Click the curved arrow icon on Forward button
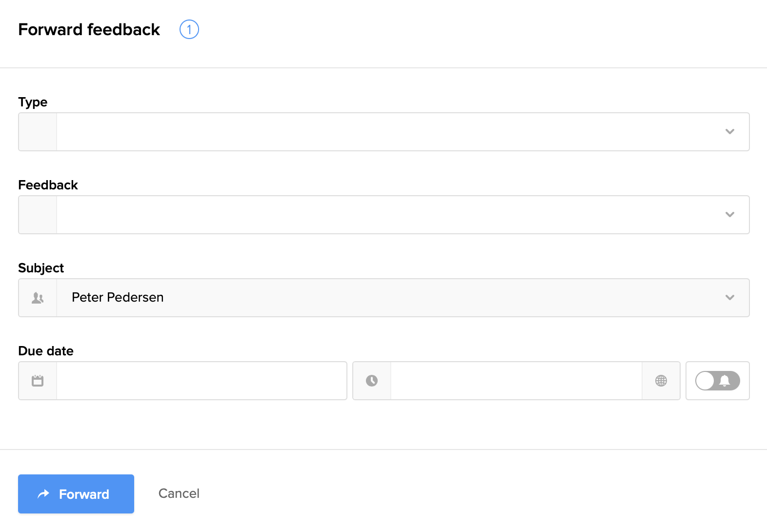The width and height of the screenshot is (767, 532). pyautogui.click(x=43, y=494)
